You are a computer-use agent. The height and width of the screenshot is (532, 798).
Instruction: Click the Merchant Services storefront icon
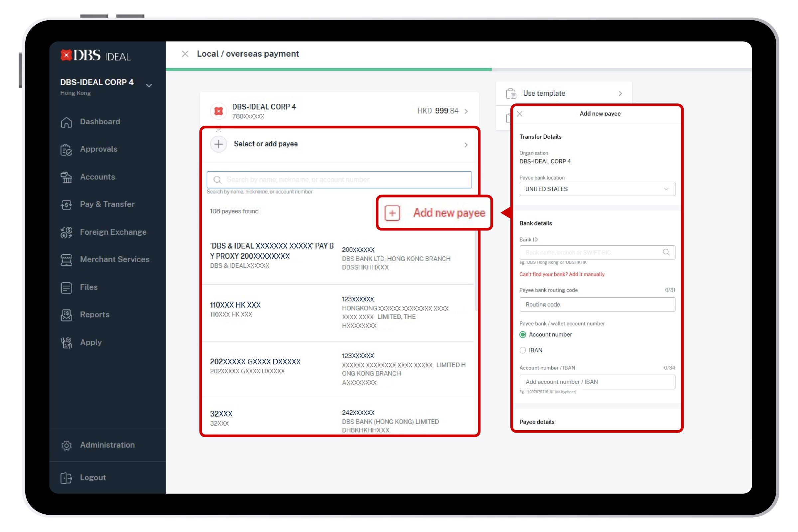tap(66, 260)
